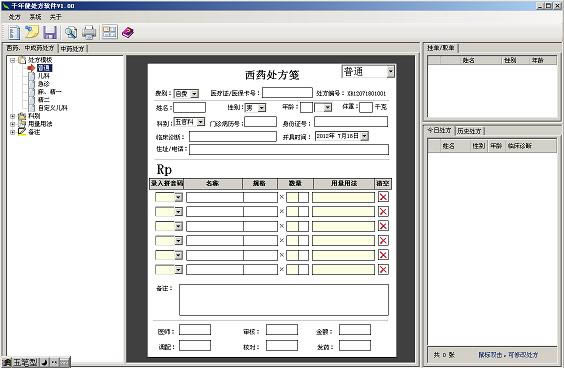This screenshot has height=369, width=564.
Task: Expand the 备注 tree node
Action: 13,132
